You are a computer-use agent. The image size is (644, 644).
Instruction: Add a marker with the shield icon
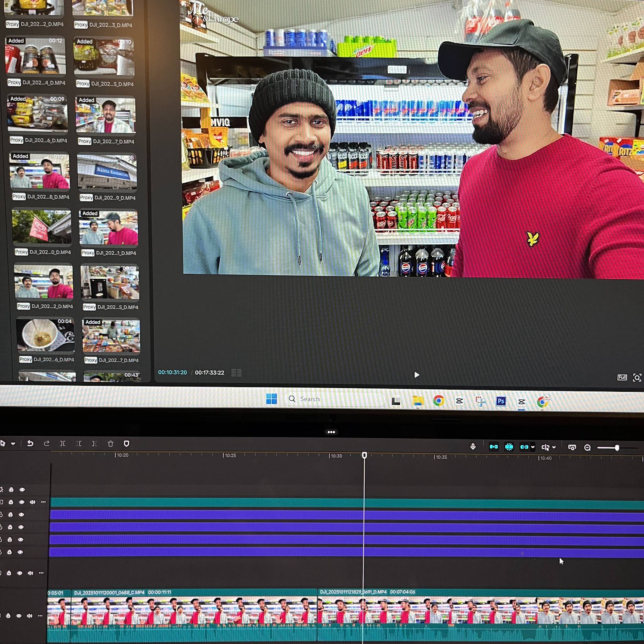[x=126, y=444]
